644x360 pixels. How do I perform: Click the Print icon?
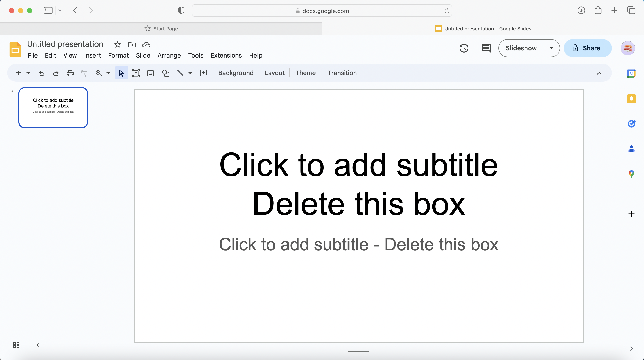tap(70, 73)
